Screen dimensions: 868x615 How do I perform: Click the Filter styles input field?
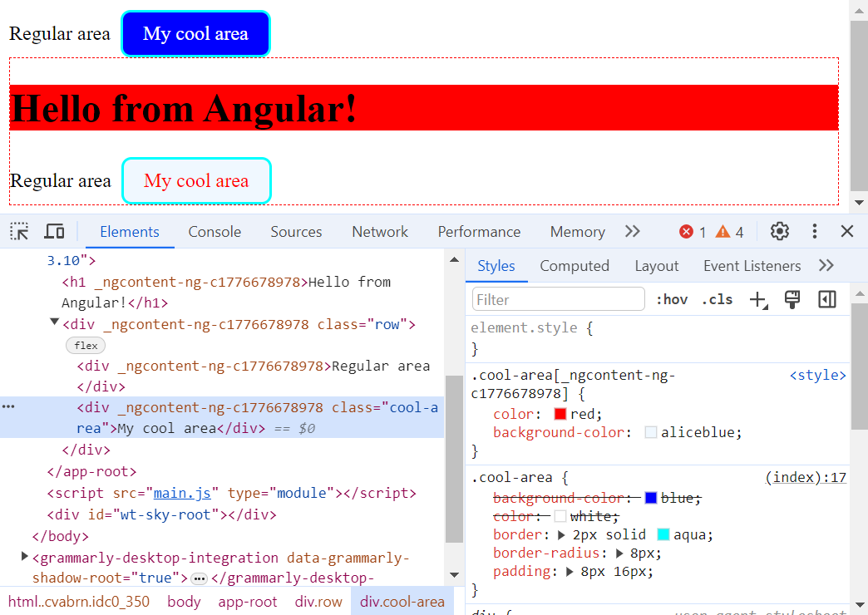point(558,298)
